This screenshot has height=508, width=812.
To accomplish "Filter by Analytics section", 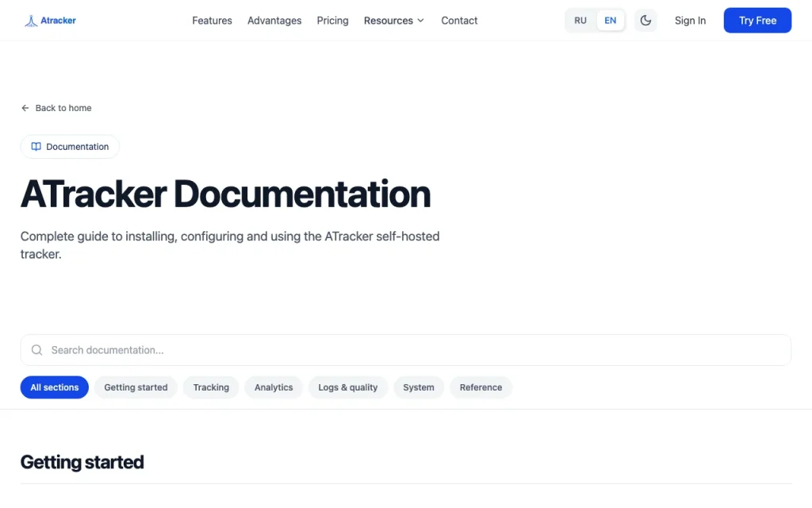I will pos(274,387).
